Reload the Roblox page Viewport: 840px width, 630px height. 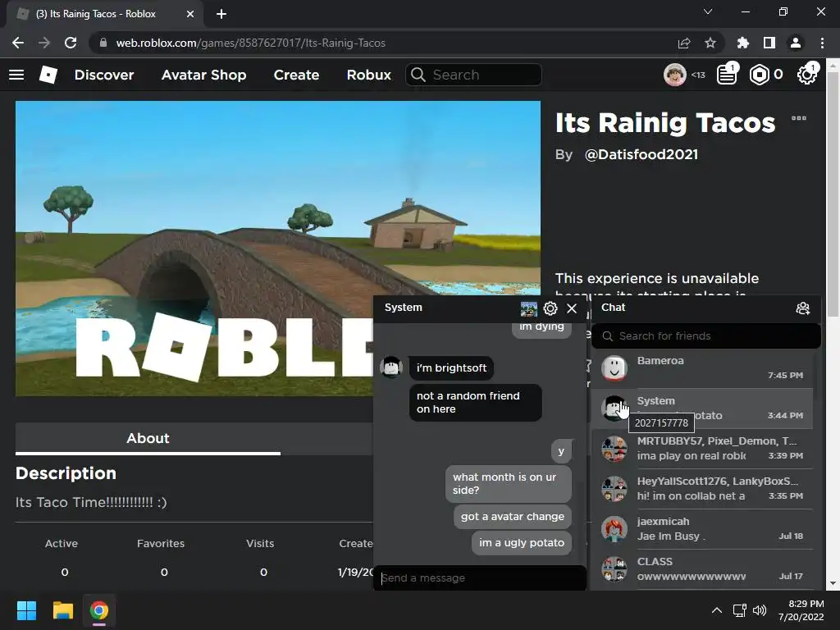click(x=71, y=43)
